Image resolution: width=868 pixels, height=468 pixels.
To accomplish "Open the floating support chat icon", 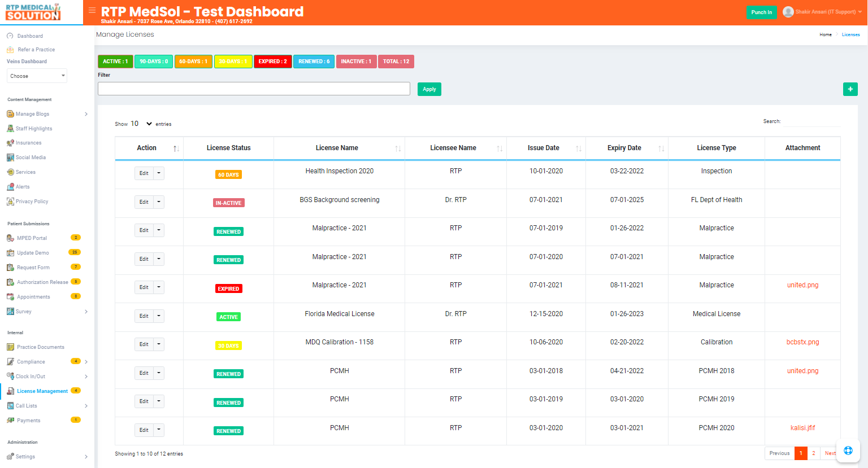I will (x=848, y=450).
